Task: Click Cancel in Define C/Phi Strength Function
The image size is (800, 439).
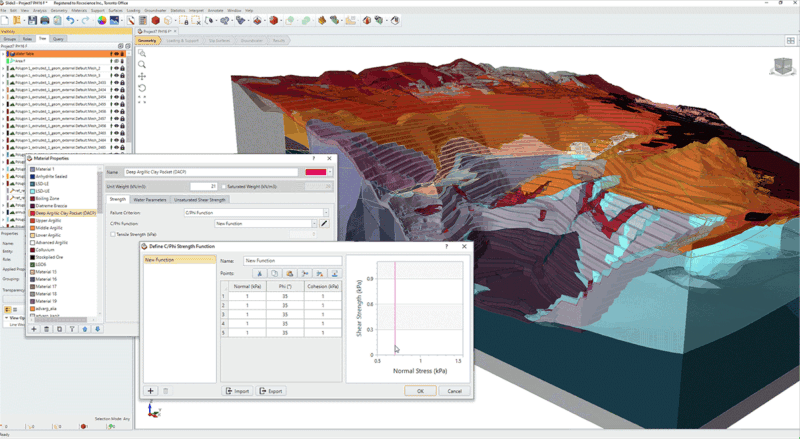Action: pos(454,391)
